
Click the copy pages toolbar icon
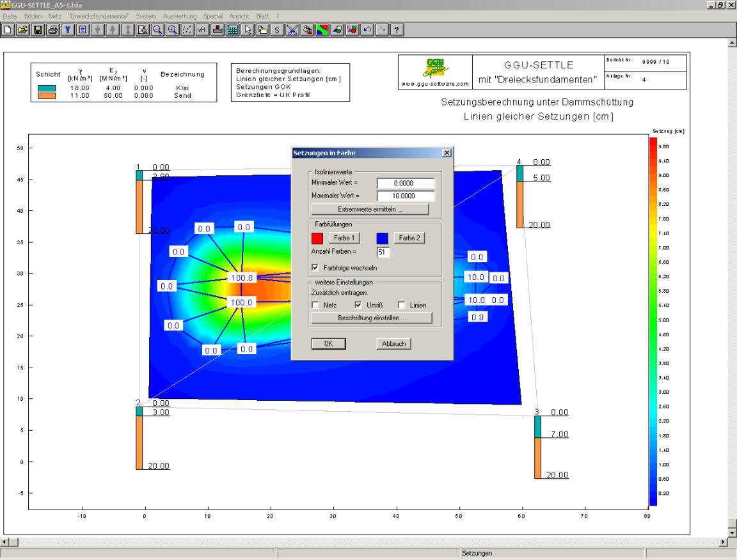click(263, 30)
